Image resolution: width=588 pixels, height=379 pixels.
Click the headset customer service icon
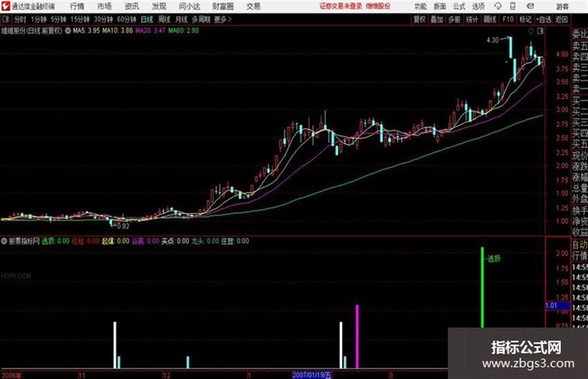(x=498, y=6)
